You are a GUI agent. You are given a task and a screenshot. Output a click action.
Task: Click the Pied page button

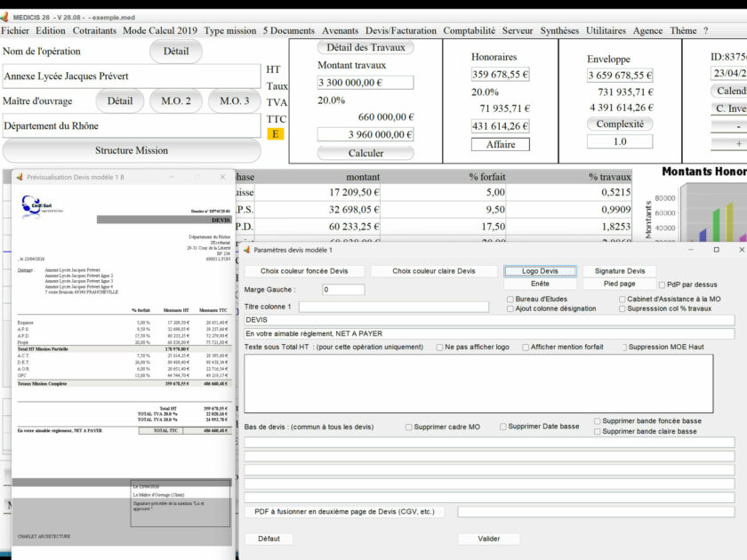tap(619, 284)
